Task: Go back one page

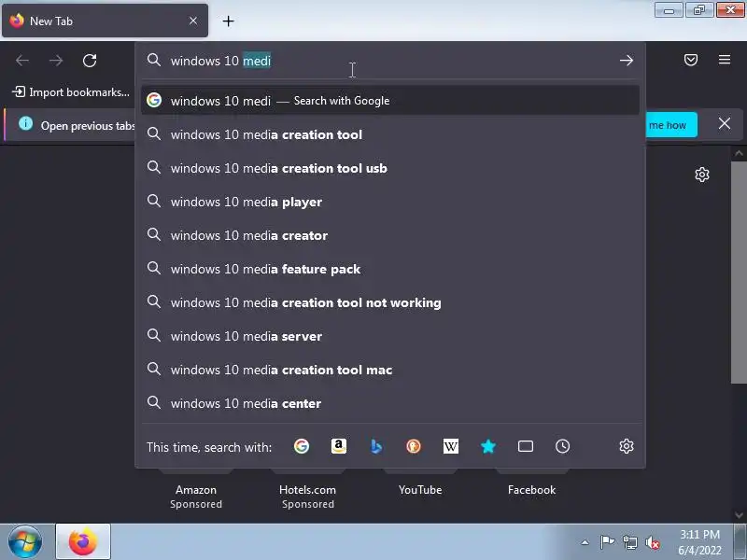Action: coord(22,61)
